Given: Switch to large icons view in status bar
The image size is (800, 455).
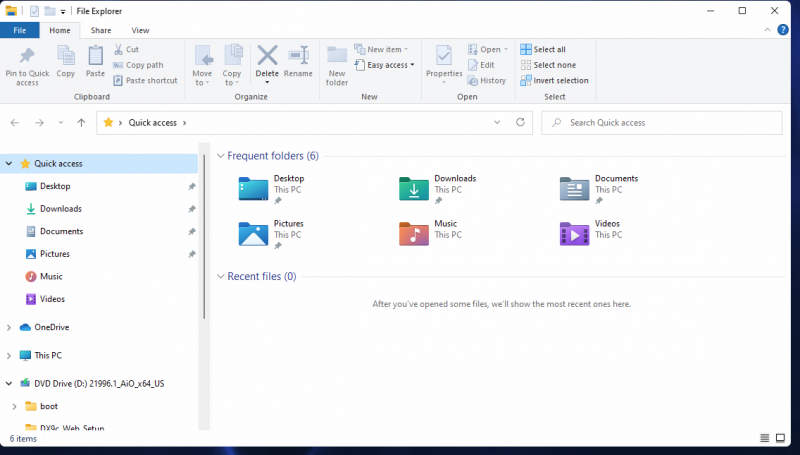Looking at the screenshot, I should (782, 438).
